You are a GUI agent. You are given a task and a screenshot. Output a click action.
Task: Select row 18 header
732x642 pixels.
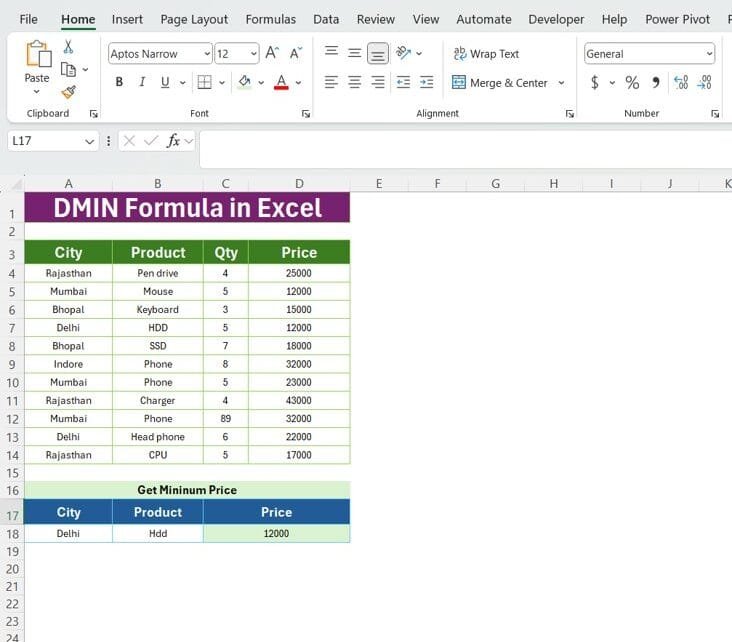tap(12, 534)
